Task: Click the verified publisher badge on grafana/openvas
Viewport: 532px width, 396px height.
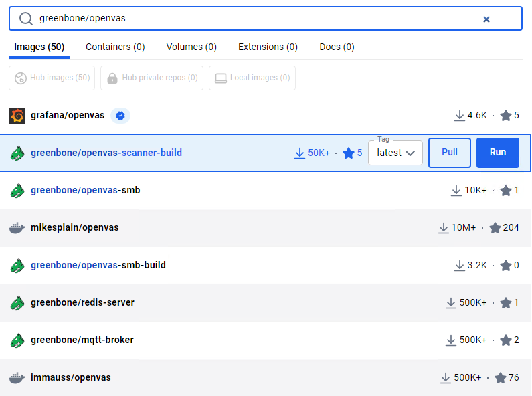Action: point(120,116)
